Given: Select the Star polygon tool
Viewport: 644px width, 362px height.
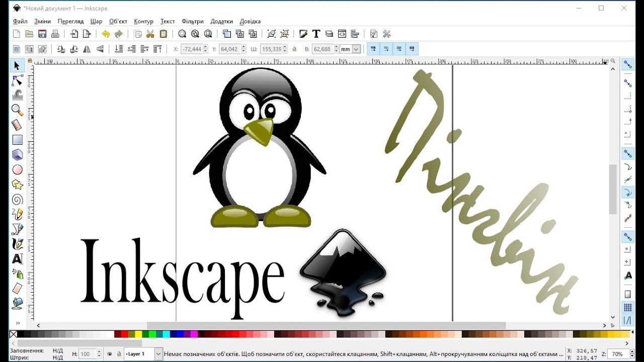Looking at the screenshot, I should (x=17, y=185).
